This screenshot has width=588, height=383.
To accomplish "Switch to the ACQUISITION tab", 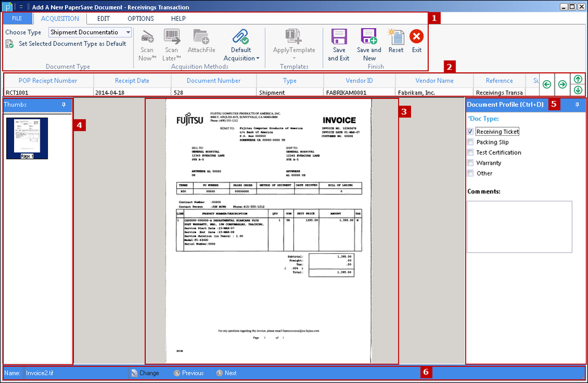I will click(60, 18).
